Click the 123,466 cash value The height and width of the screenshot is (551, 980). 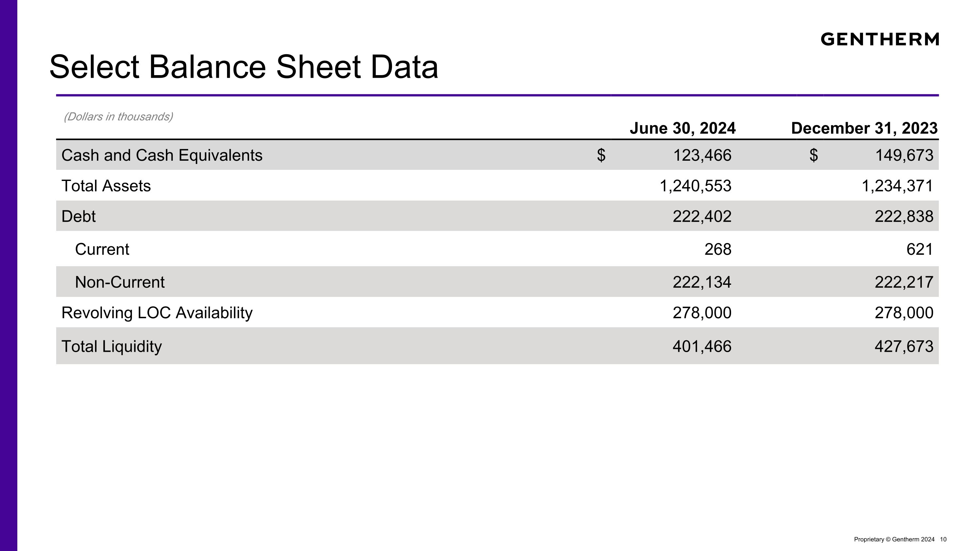pos(702,155)
